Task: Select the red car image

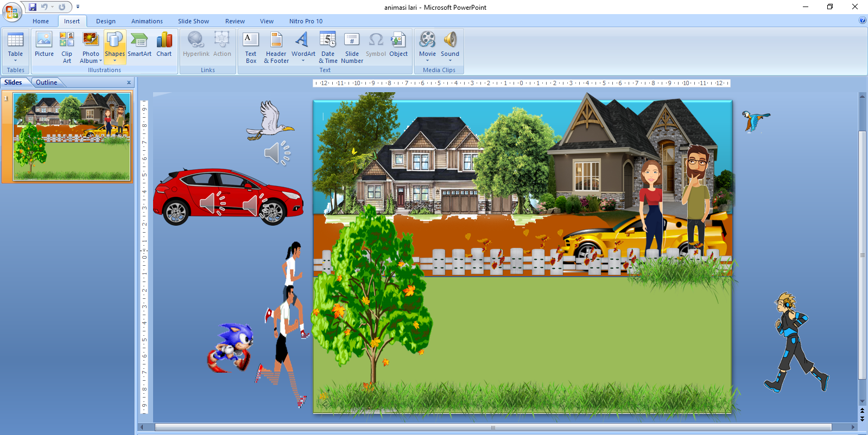Action: [228, 196]
